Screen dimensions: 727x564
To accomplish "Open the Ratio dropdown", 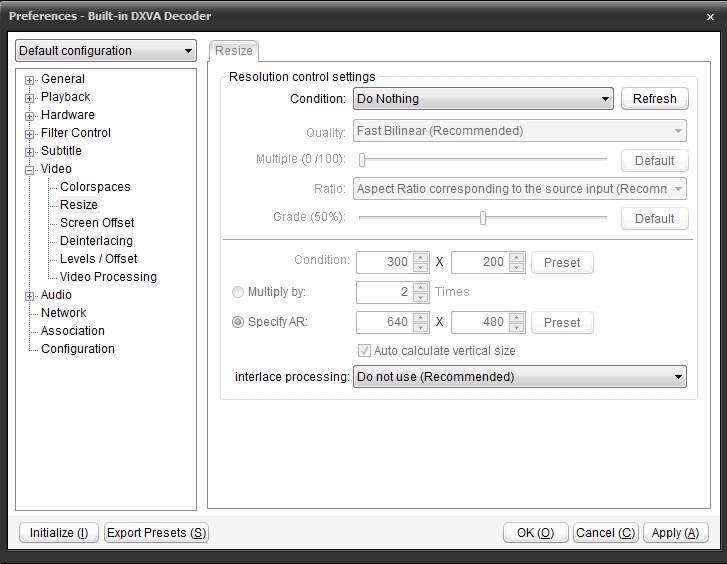I will point(520,189).
